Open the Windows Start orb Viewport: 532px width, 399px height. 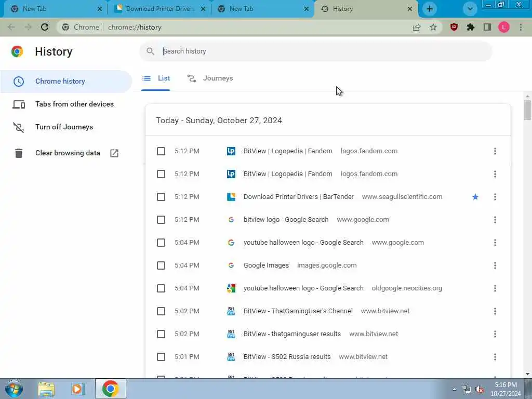(x=14, y=389)
